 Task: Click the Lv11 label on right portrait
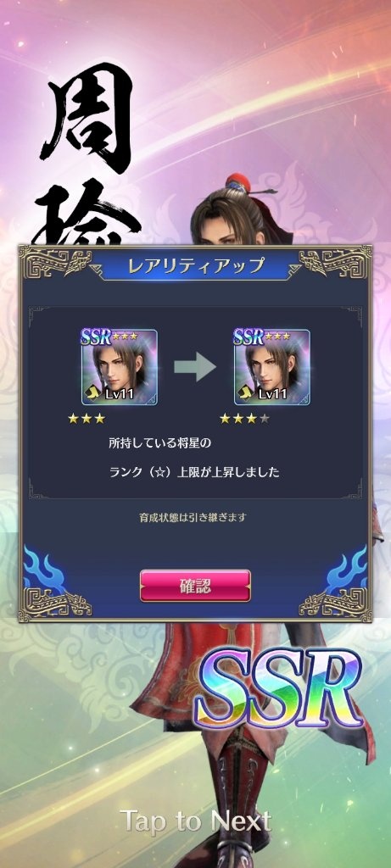pos(273,393)
